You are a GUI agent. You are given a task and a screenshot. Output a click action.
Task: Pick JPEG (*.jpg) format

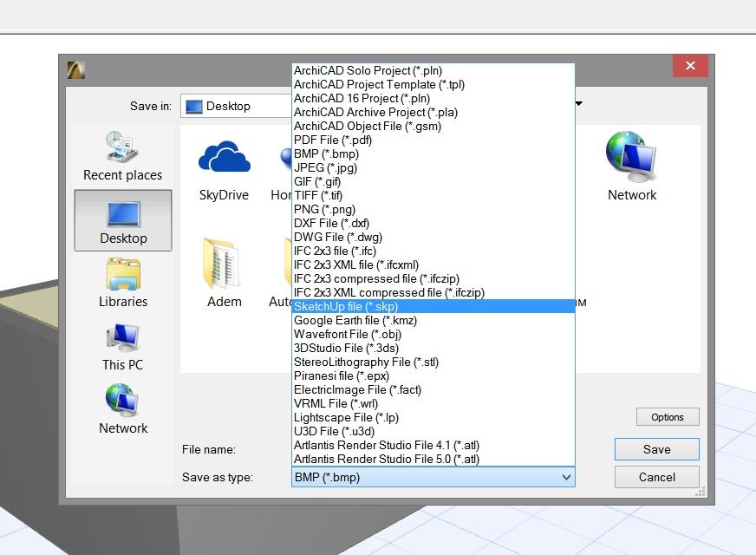tap(433, 168)
